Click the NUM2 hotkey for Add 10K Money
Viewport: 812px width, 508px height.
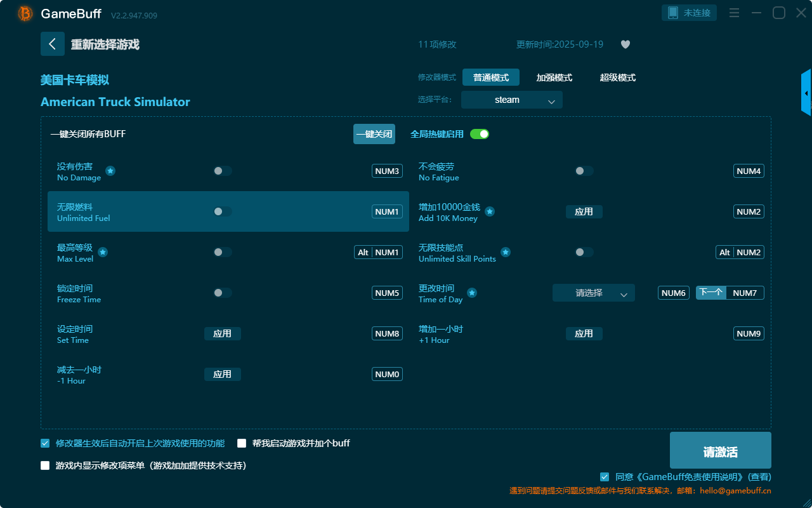pyautogui.click(x=749, y=211)
